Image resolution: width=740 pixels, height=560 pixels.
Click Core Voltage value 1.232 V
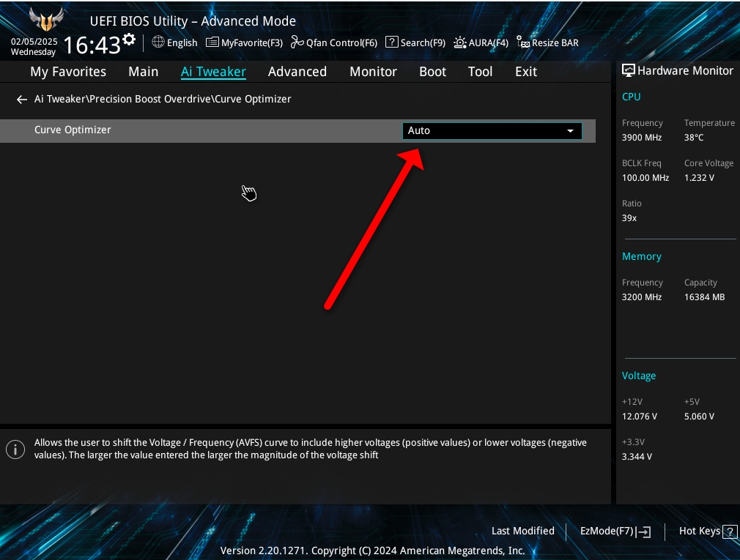700,178
